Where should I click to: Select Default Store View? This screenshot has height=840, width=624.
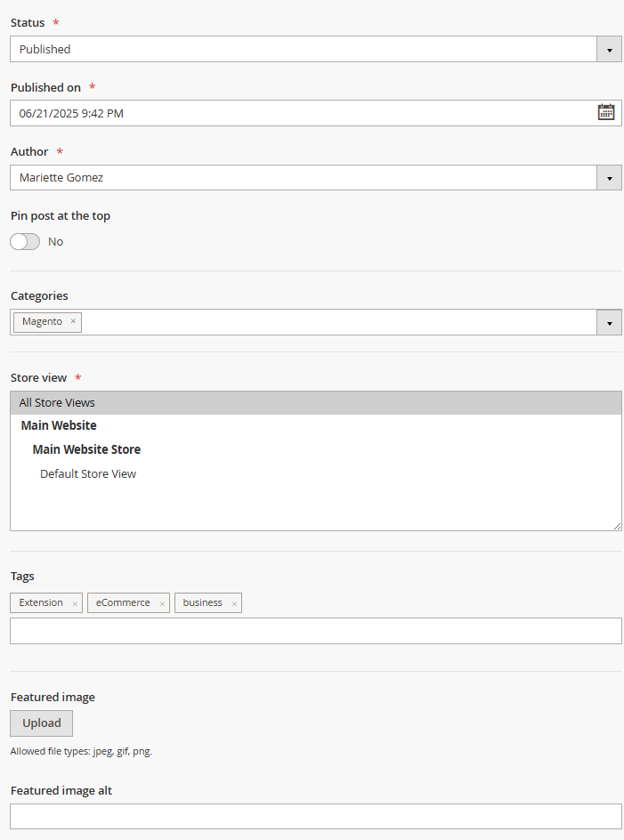[x=88, y=473]
